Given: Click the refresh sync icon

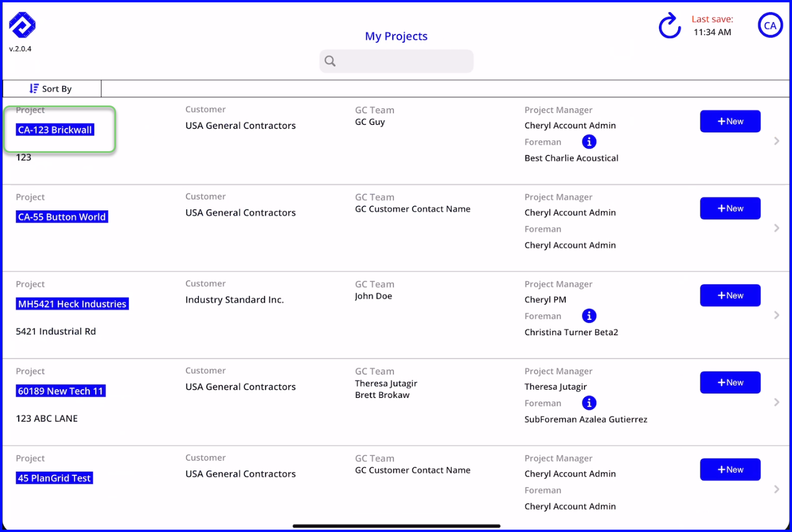Looking at the screenshot, I should tap(669, 26).
